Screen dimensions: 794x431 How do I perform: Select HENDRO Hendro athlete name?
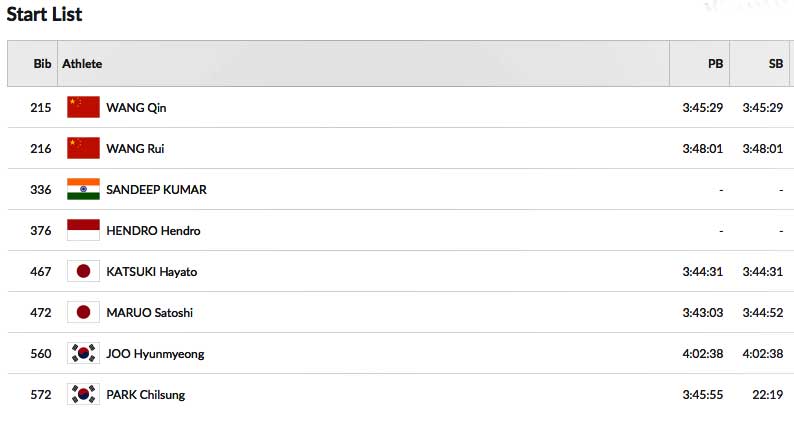click(x=153, y=230)
